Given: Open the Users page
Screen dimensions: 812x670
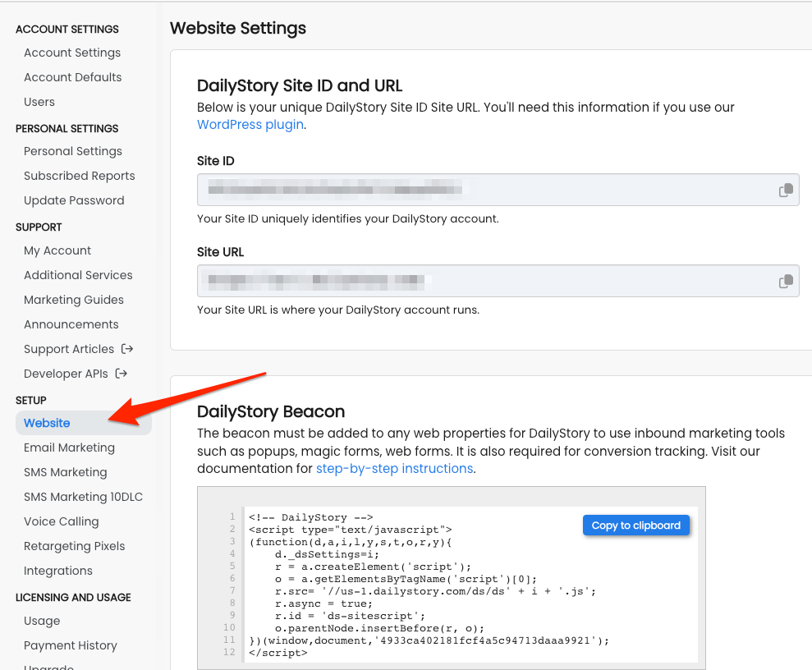Looking at the screenshot, I should [x=39, y=102].
